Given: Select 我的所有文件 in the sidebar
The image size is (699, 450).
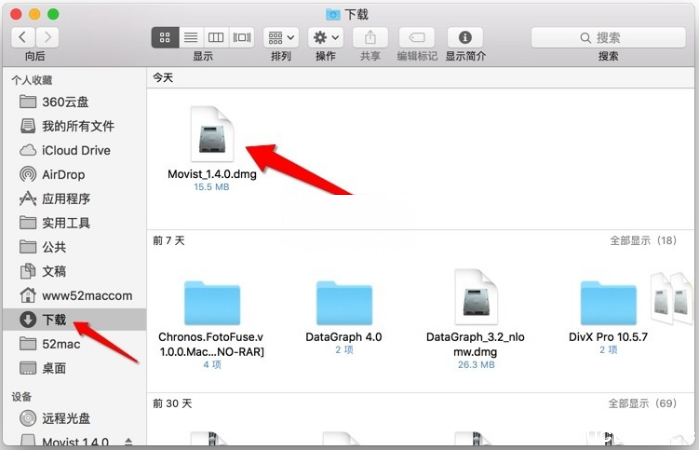Looking at the screenshot, I should pyautogui.click(x=74, y=126).
